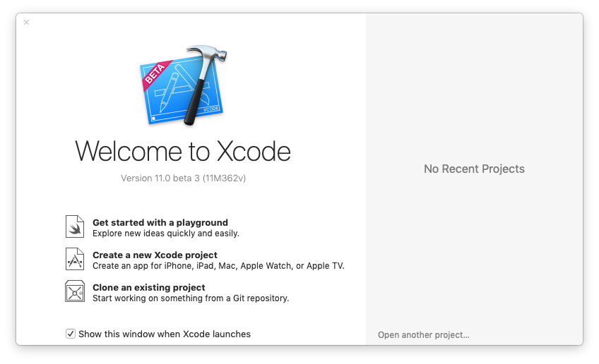Image resolution: width=599 pixels, height=364 pixels.
Task: Click the 'No Recent Projects' placeholder text
Action: click(x=474, y=169)
